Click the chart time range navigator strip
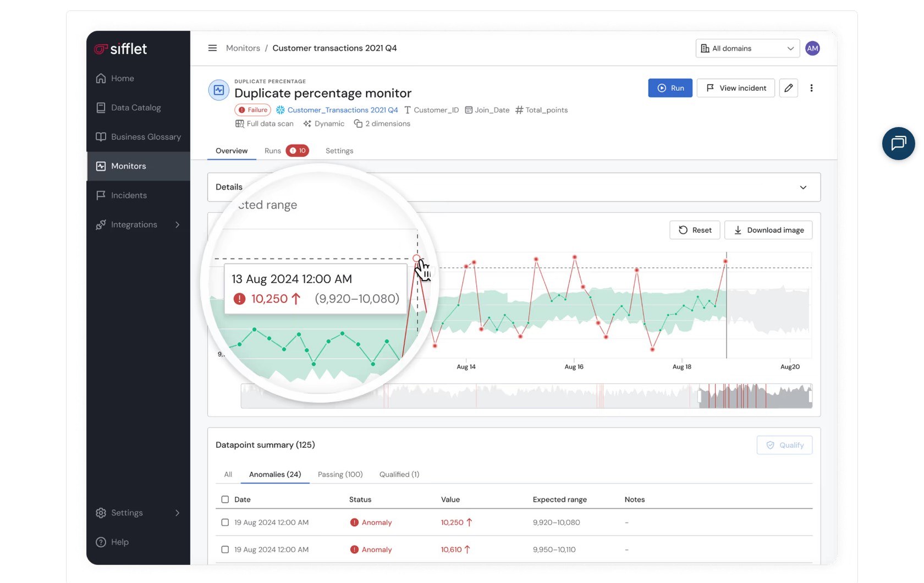Viewport: 924px width, 583px height. tap(526, 396)
